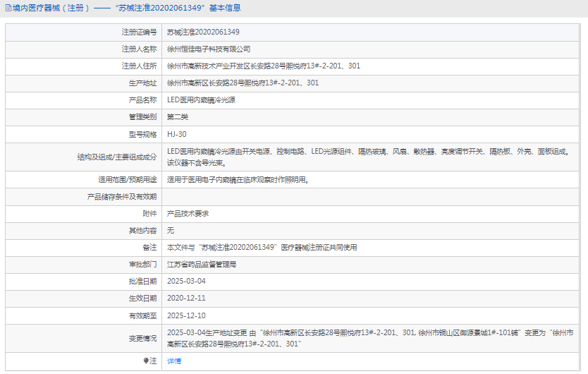Click the 产品名称 row label
This screenshot has height=374, width=588.
[x=142, y=100]
